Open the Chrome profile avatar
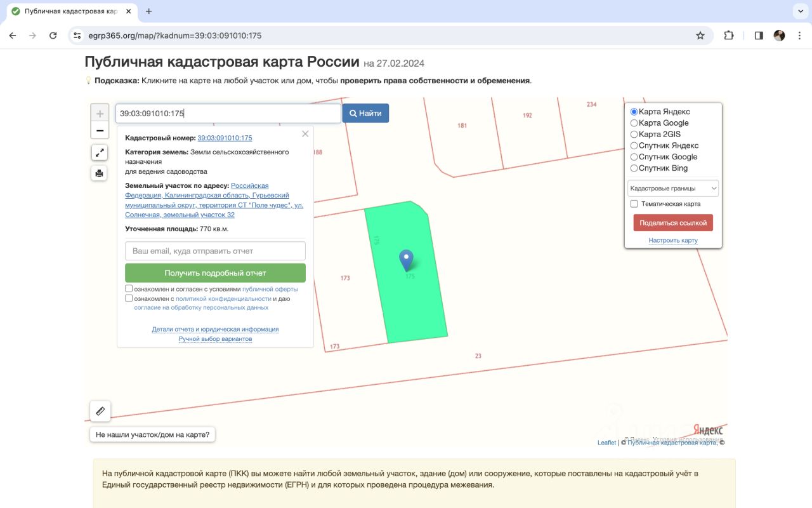 point(779,36)
